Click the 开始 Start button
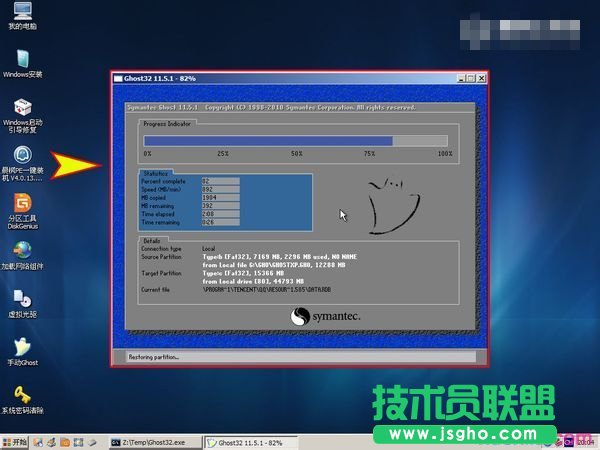 [15, 442]
